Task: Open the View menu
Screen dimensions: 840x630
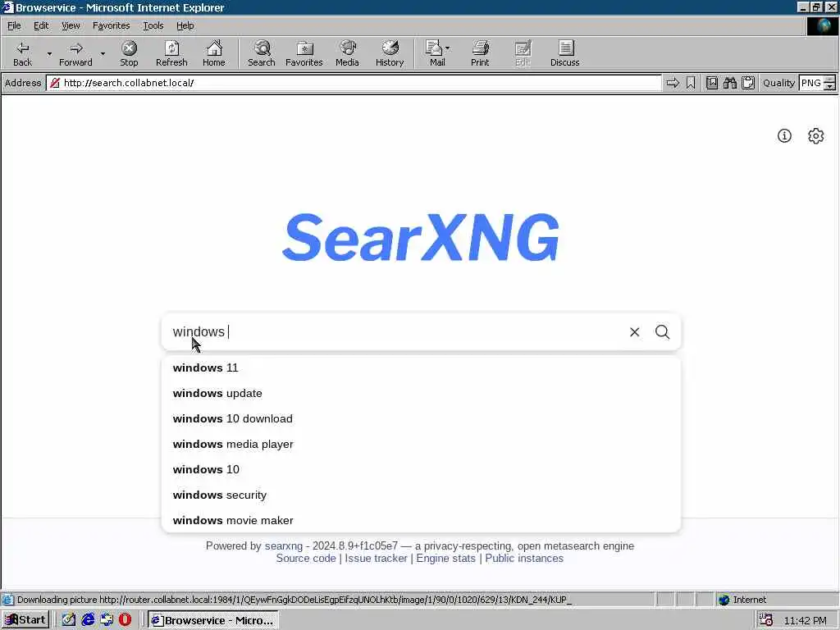Action: pos(71,25)
